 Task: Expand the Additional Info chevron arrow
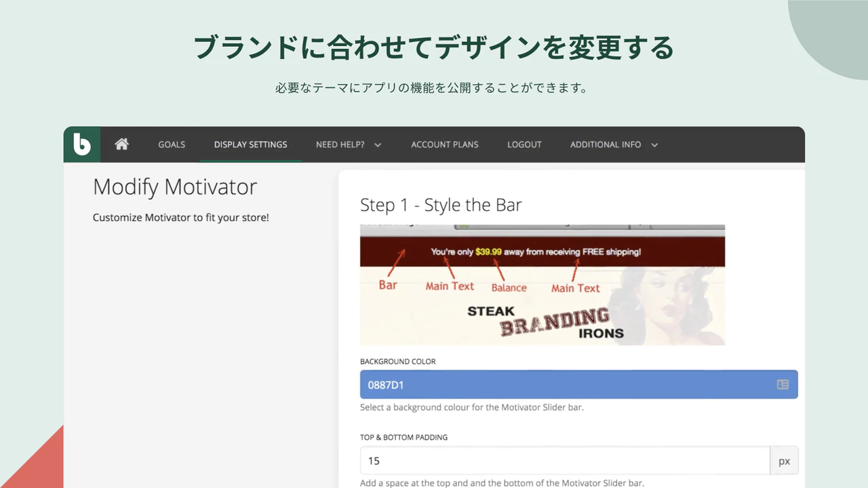pyautogui.click(x=654, y=145)
